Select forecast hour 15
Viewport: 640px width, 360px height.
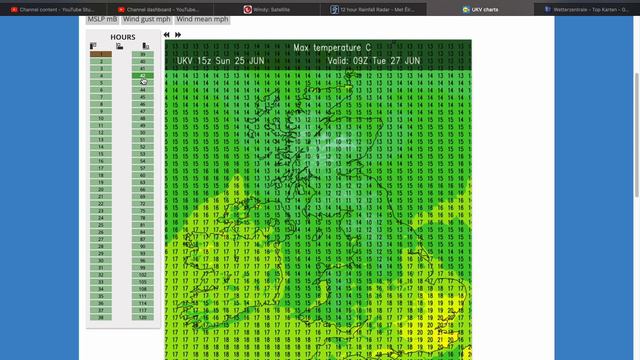click(101, 154)
